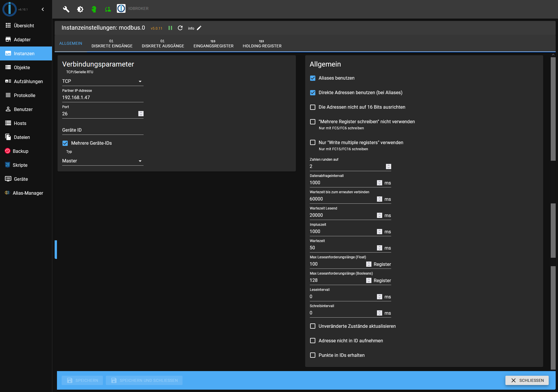Collapse the sidebar with the chevron arrow
Image resolution: width=558 pixels, height=392 pixels.
click(x=43, y=9)
